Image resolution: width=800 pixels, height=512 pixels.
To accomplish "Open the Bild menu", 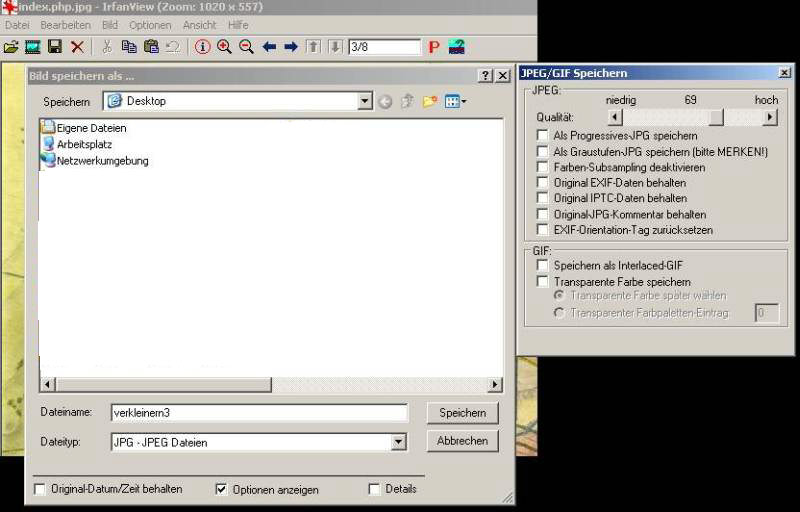I will (109, 25).
